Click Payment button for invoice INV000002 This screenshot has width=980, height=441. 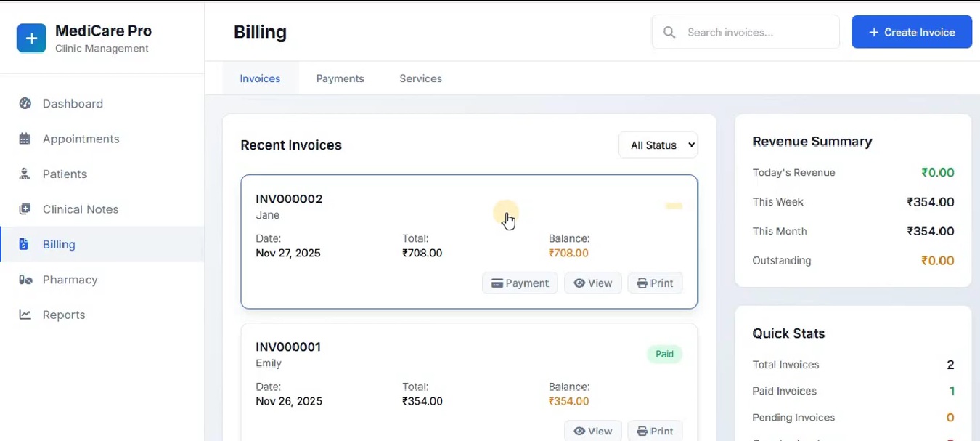coord(520,283)
